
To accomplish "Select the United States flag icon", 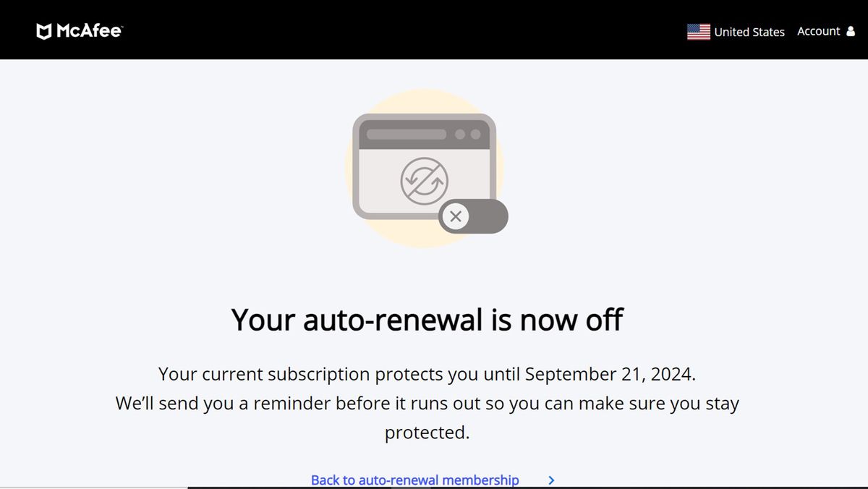I will [698, 31].
